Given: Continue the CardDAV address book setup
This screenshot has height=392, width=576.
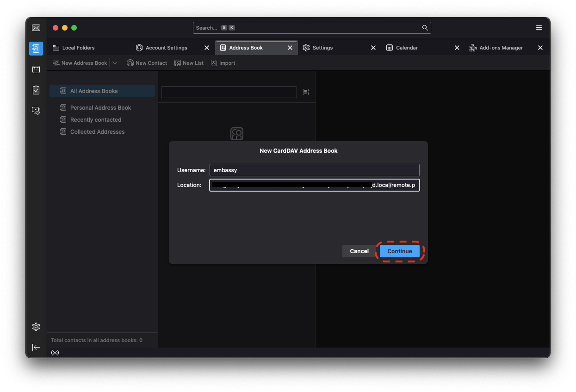Looking at the screenshot, I should pos(399,251).
